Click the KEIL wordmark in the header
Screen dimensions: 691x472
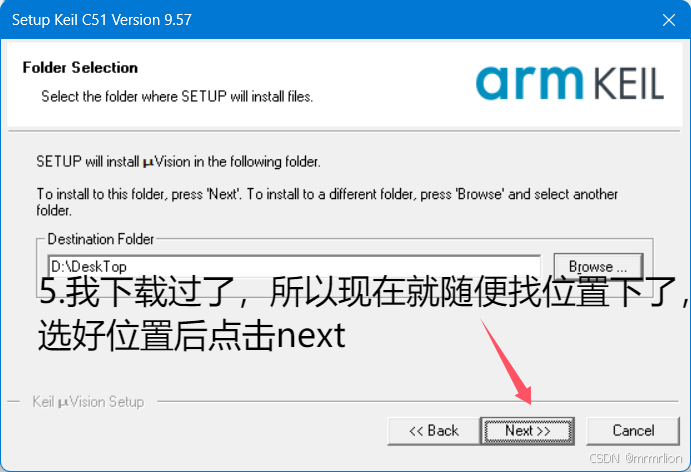coord(628,83)
